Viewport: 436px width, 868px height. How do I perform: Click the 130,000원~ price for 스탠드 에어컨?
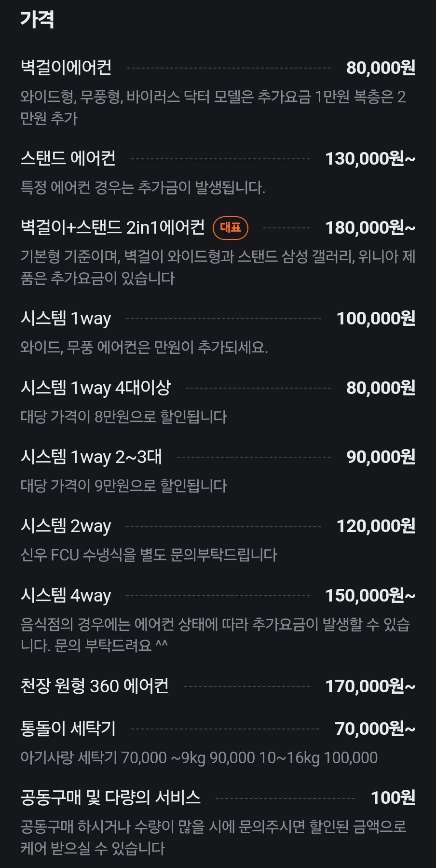tap(370, 158)
